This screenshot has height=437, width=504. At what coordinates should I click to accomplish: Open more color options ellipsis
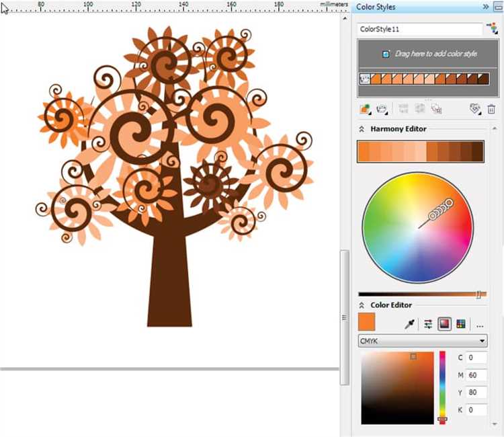pyautogui.click(x=480, y=325)
